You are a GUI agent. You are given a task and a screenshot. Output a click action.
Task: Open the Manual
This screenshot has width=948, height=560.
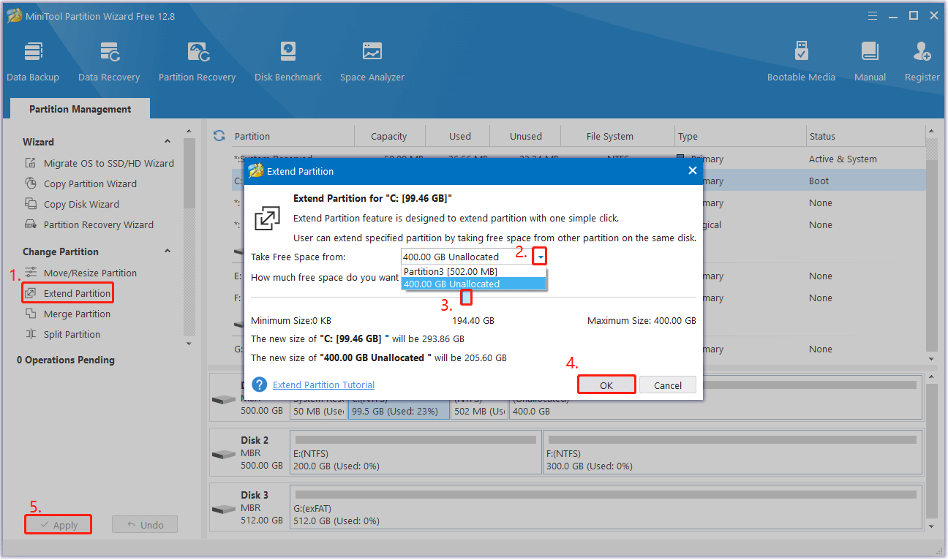coord(870,61)
